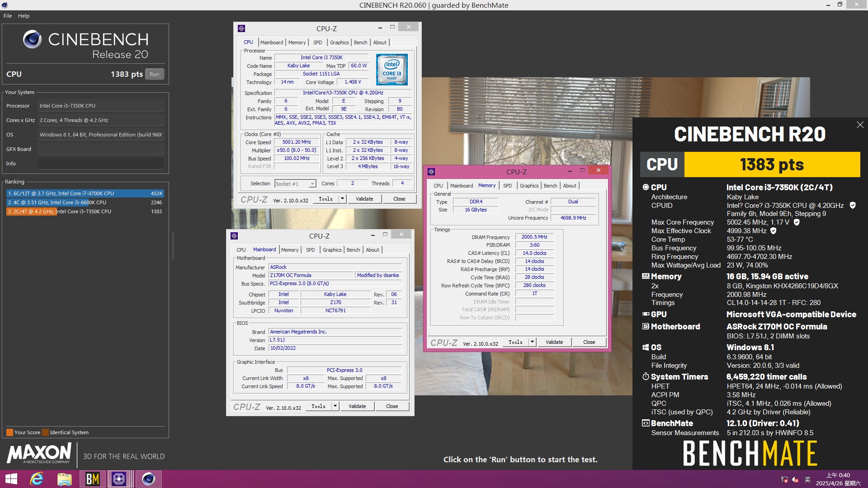Click the Motherboard icon in BenchMate panel
The width and height of the screenshot is (868, 488).
(x=646, y=326)
